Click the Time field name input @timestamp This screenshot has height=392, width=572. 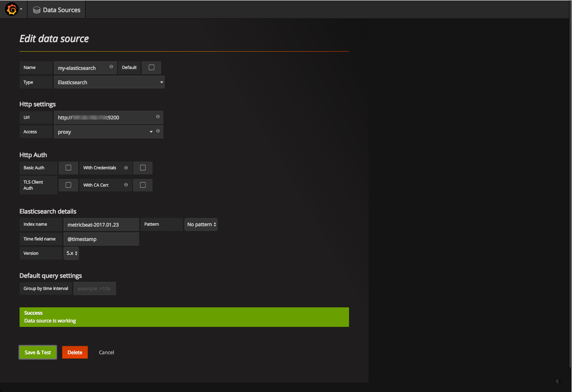click(x=101, y=239)
